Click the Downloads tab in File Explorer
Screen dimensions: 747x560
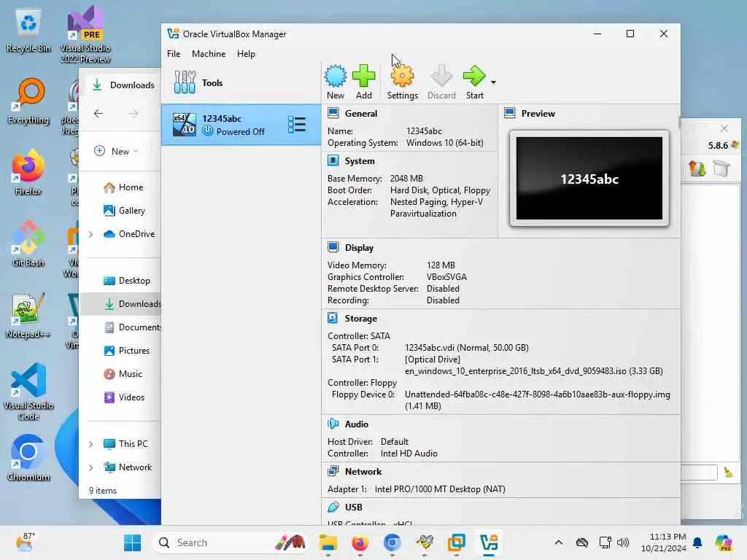pyautogui.click(x=123, y=85)
